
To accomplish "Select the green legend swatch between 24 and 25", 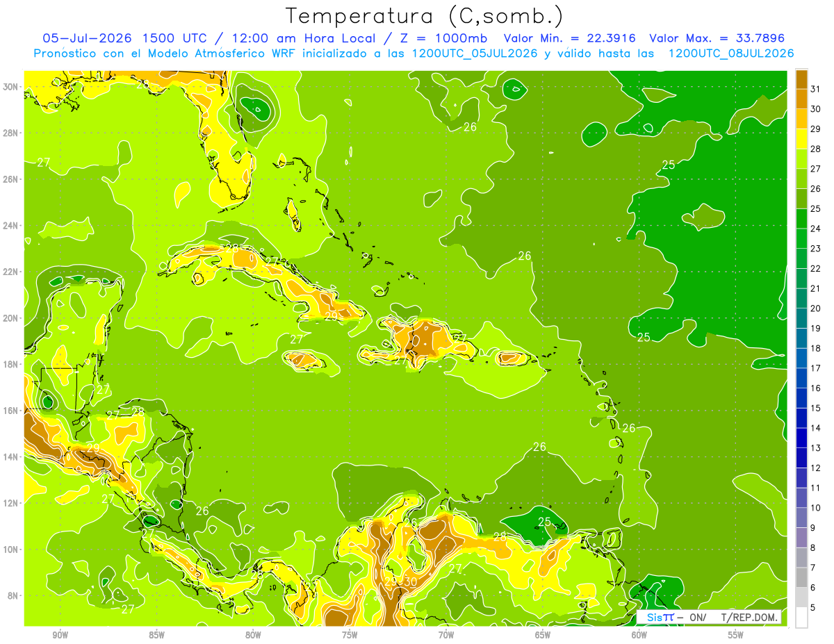I will click(x=801, y=219).
